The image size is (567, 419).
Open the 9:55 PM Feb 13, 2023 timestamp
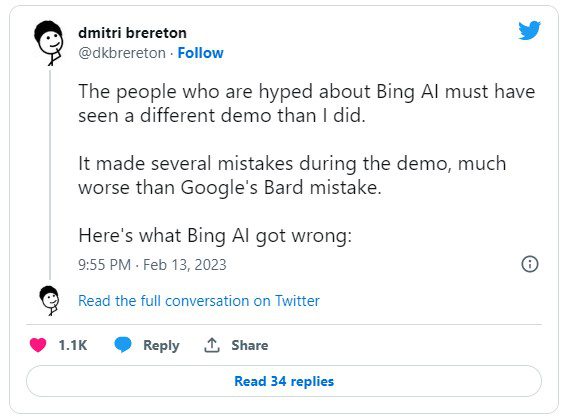[152, 265]
